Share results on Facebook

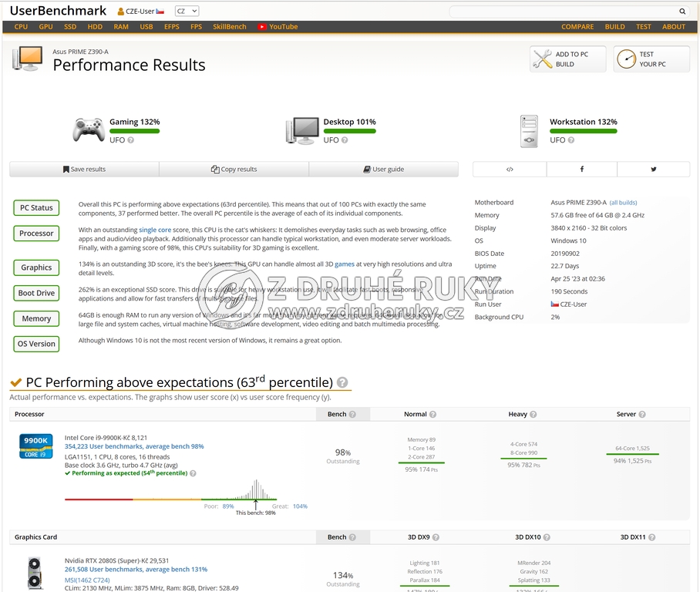pos(582,170)
